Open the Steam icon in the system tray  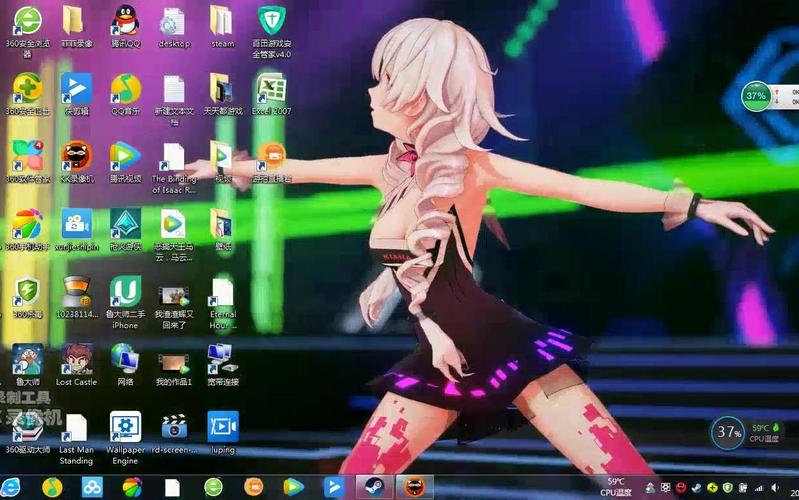697,488
